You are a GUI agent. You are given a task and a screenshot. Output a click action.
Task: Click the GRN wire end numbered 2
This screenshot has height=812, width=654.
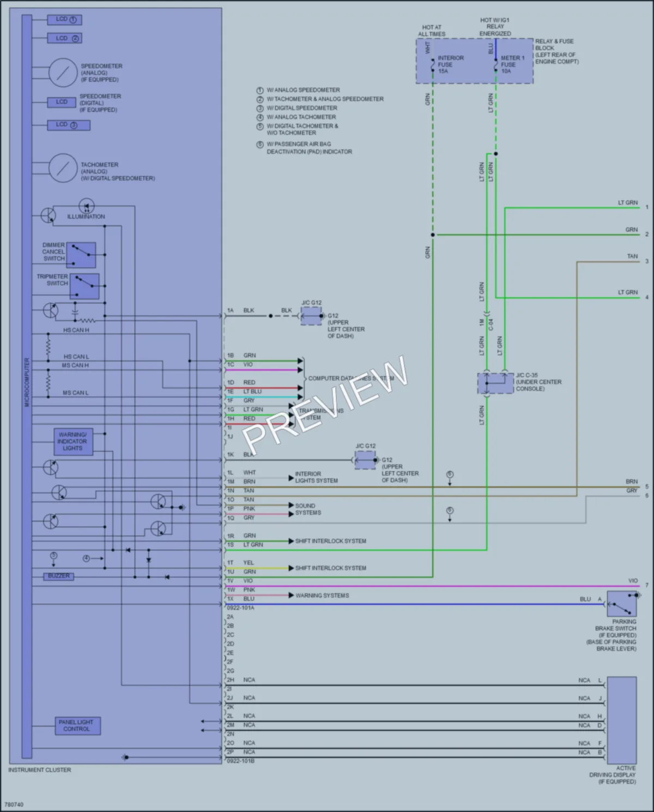point(647,234)
